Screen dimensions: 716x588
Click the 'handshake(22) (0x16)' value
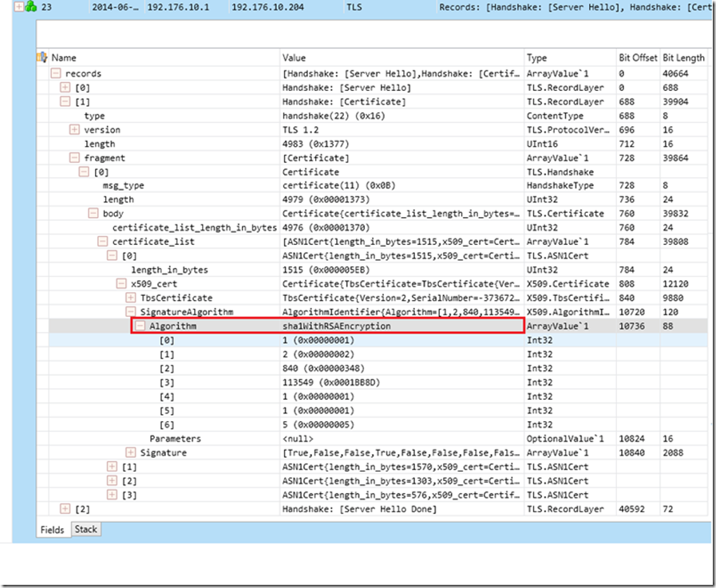(x=334, y=116)
